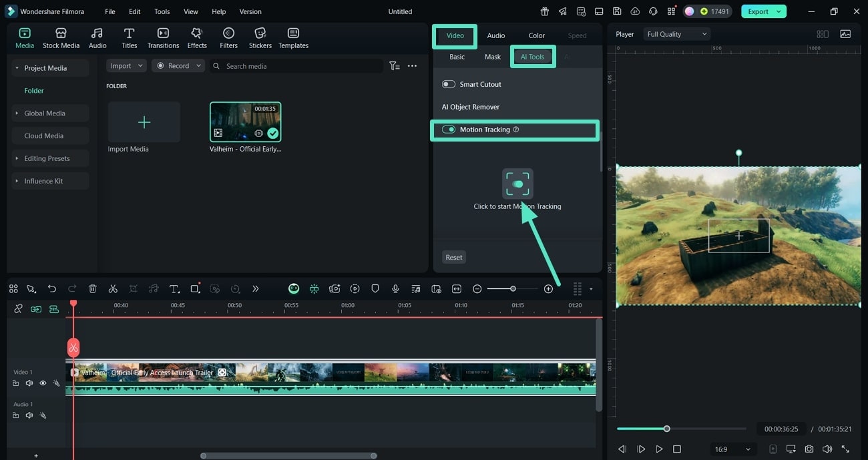Open the Import dropdown
The height and width of the screenshot is (460, 868).
click(126, 66)
